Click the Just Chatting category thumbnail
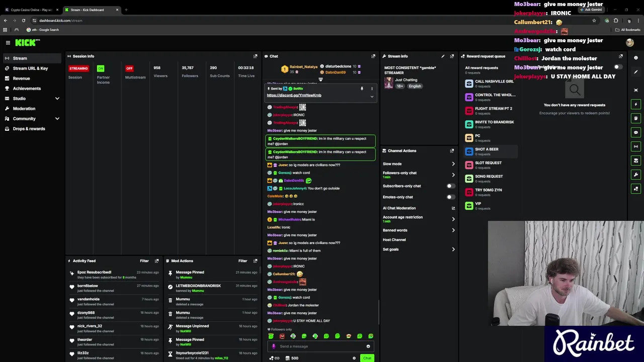The width and height of the screenshot is (644, 362). click(388, 83)
